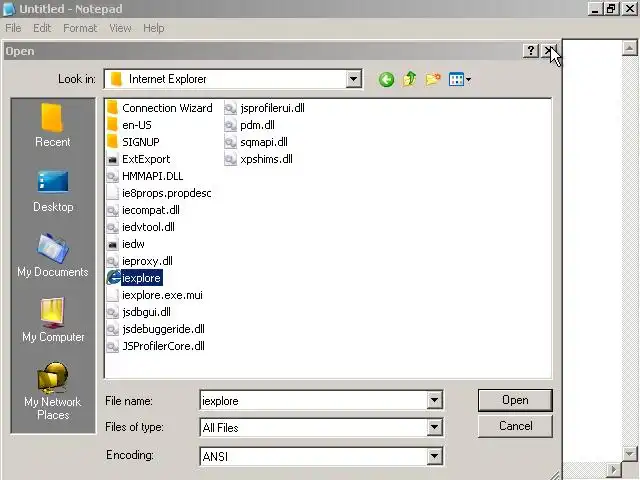640x480 pixels.
Task: Click Notepad's horizontal scrollbar right arrow
Action: pyautogui.click(x=613, y=470)
